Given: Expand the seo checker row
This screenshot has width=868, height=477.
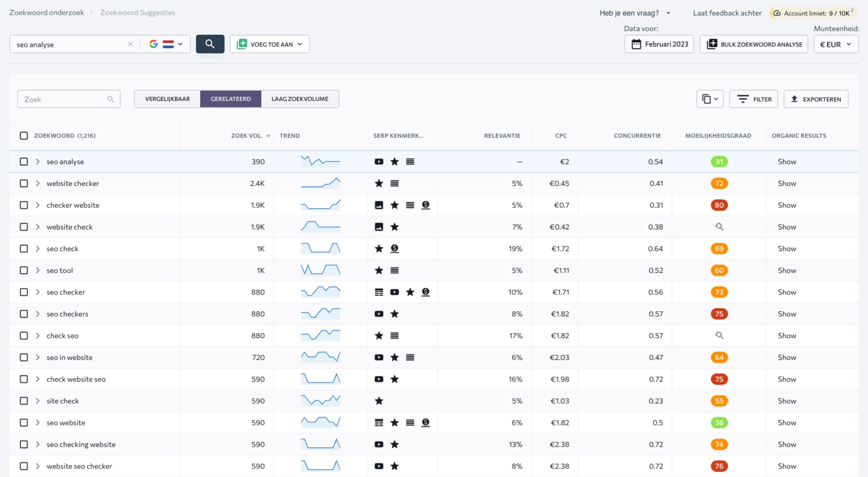Looking at the screenshot, I should point(38,292).
